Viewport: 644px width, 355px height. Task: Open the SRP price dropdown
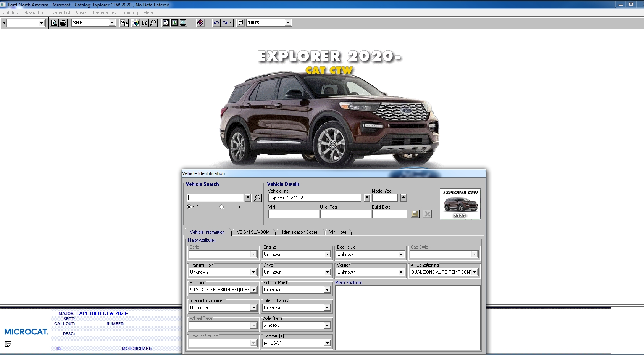click(112, 23)
